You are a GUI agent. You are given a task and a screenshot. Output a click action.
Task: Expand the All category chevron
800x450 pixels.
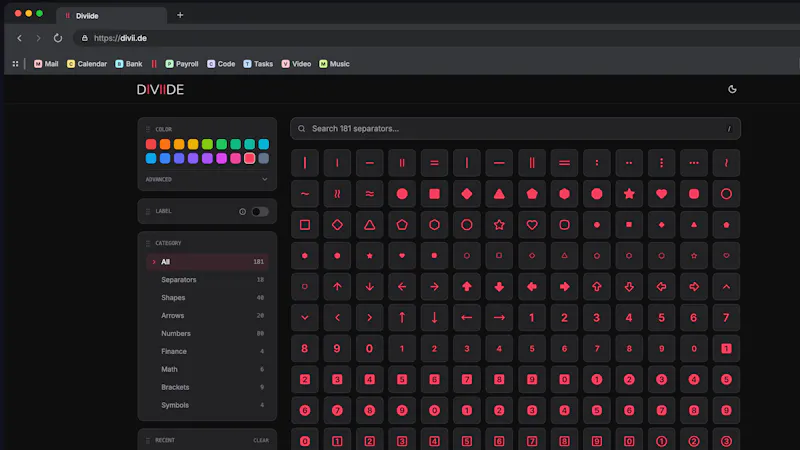(x=154, y=262)
